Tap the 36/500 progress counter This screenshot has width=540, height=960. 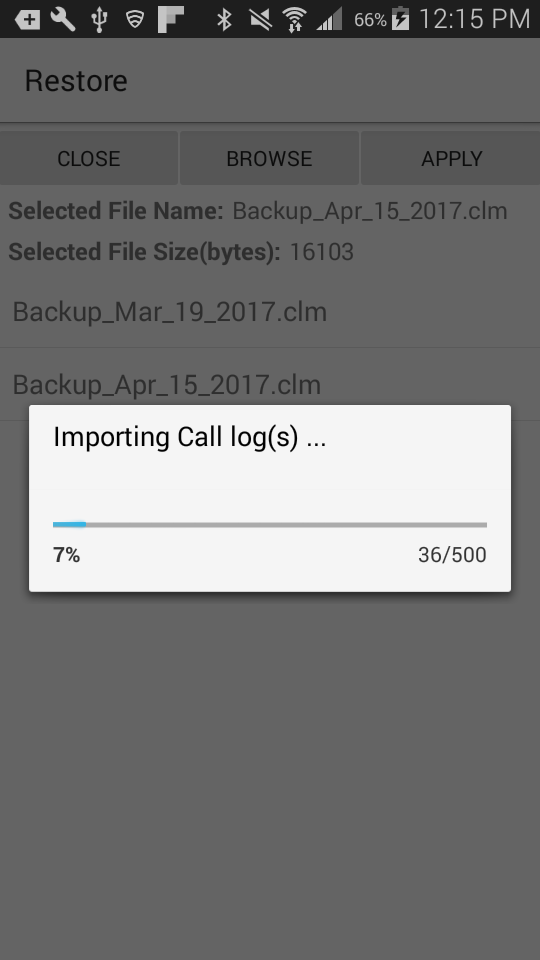pyautogui.click(x=452, y=555)
